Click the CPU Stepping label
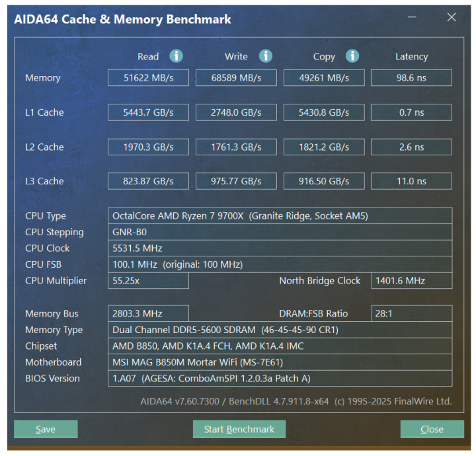Image resolution: width=476 pixels, height=456 pixels. pos(54,233)
